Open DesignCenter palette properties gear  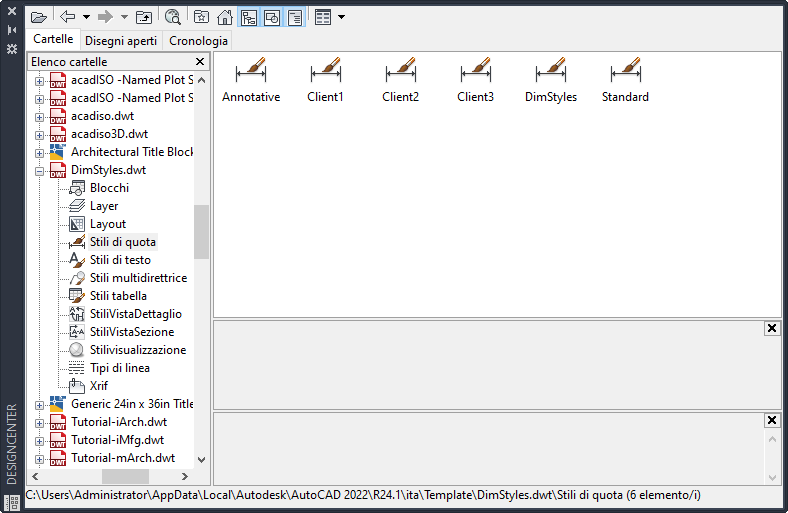12,49
